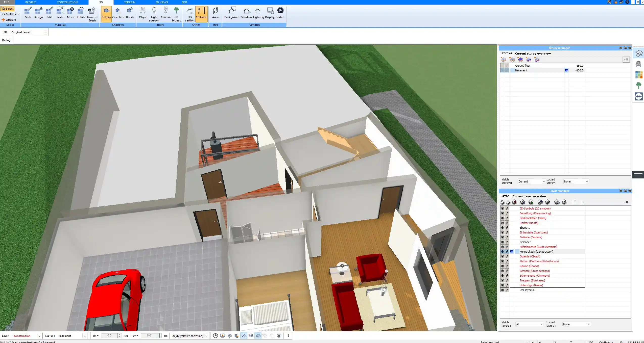Hide the Objekte (Object) layer
The height and width of the screenshot is (343, 644).
(x=502, y=256)
